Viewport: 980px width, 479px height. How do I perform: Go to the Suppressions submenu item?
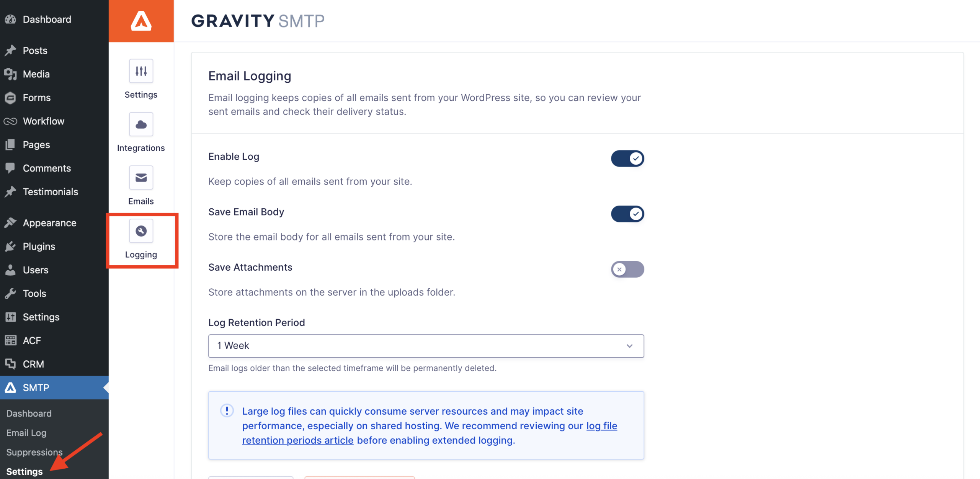click(34, 452)
